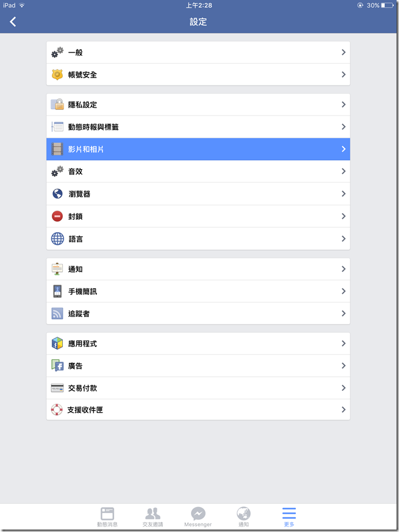Switch to the Messenger tab
The height and width of the screenshot is (532, 399).
tap(198, 517)
